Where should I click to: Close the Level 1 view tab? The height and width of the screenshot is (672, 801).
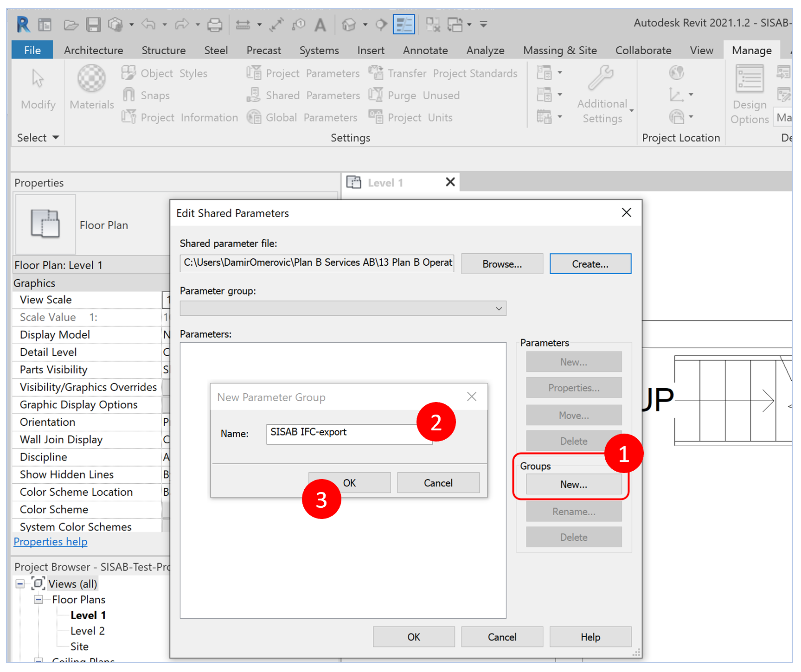(450, 182)
